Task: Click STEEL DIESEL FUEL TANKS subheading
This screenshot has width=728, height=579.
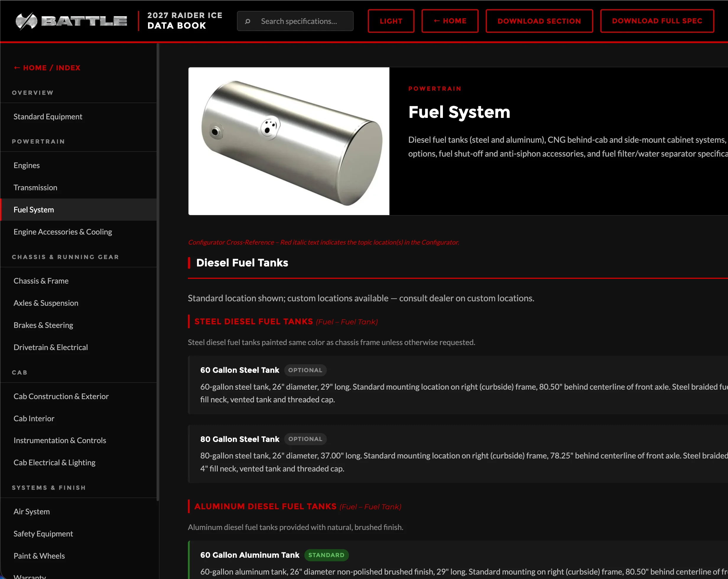Action: tap(253, 322)
